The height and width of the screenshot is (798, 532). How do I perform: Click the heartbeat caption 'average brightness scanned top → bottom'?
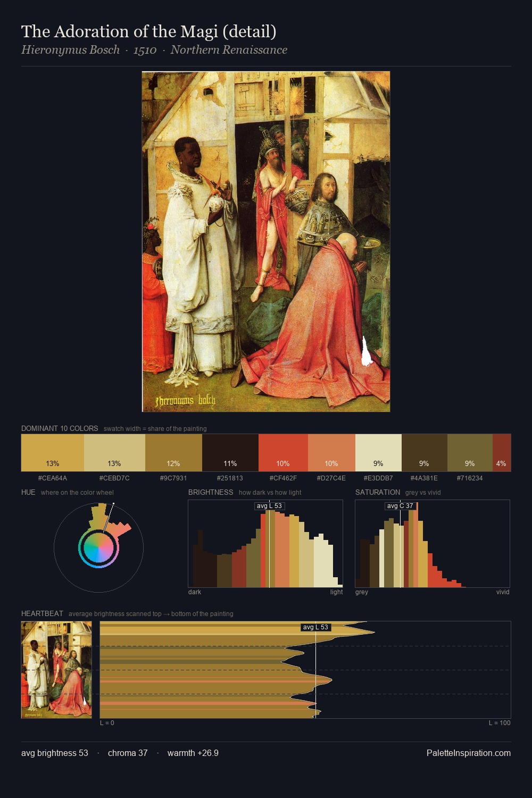151,614
